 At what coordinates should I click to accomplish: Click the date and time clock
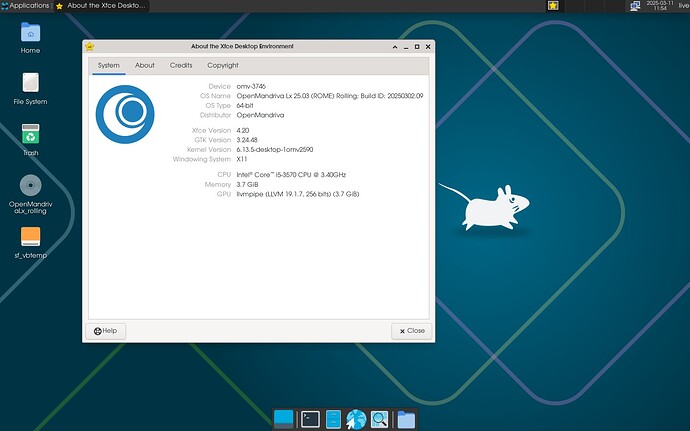click(660, 6)
